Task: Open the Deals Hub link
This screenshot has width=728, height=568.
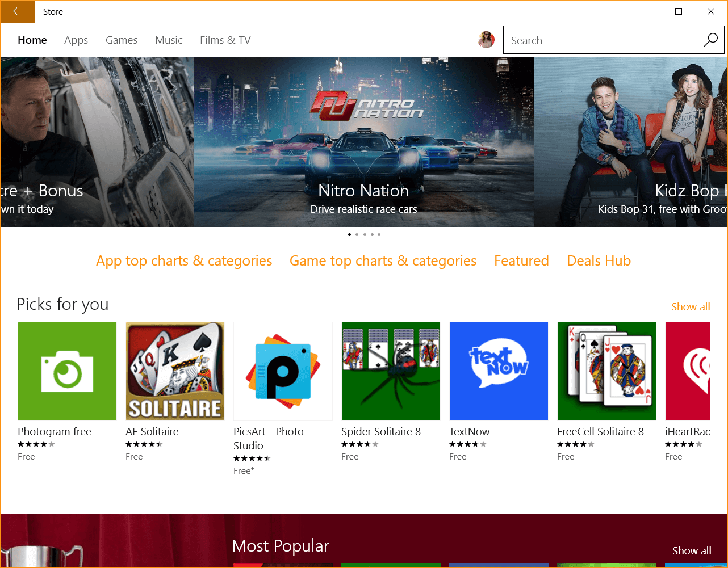Action: [x=599, y=261]
